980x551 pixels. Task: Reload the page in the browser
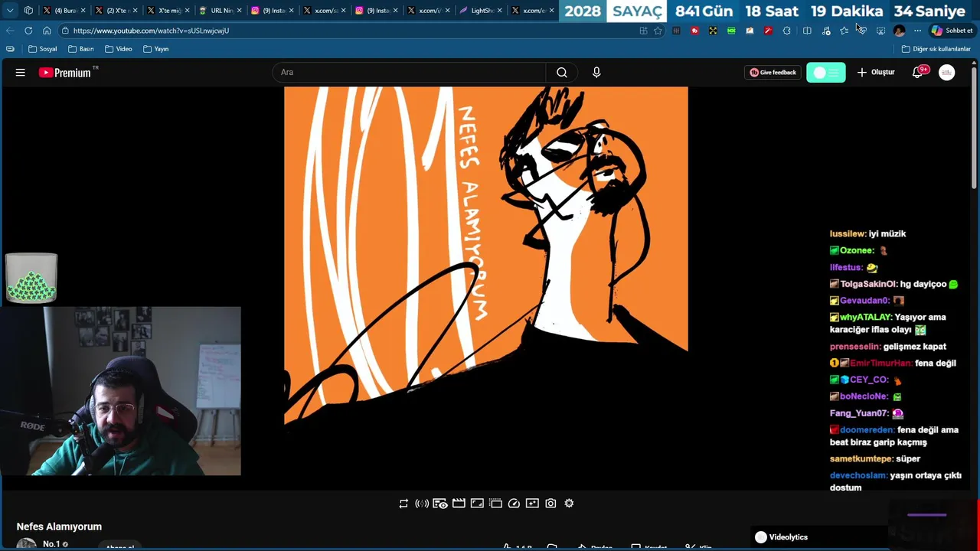(x=28, y=31)
